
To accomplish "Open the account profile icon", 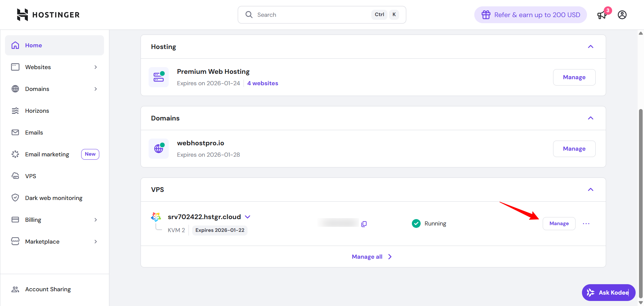I will click(x=622, y=15).
